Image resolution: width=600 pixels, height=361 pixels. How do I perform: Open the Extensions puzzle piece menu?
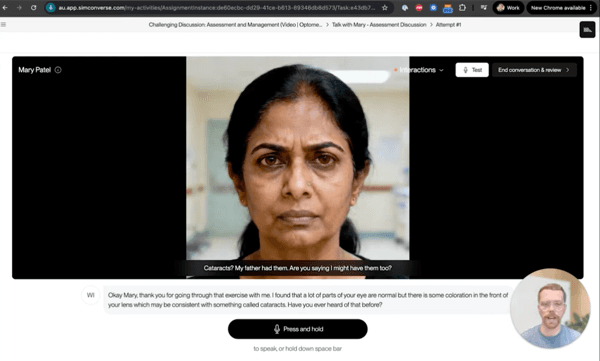tap(462, 8)
